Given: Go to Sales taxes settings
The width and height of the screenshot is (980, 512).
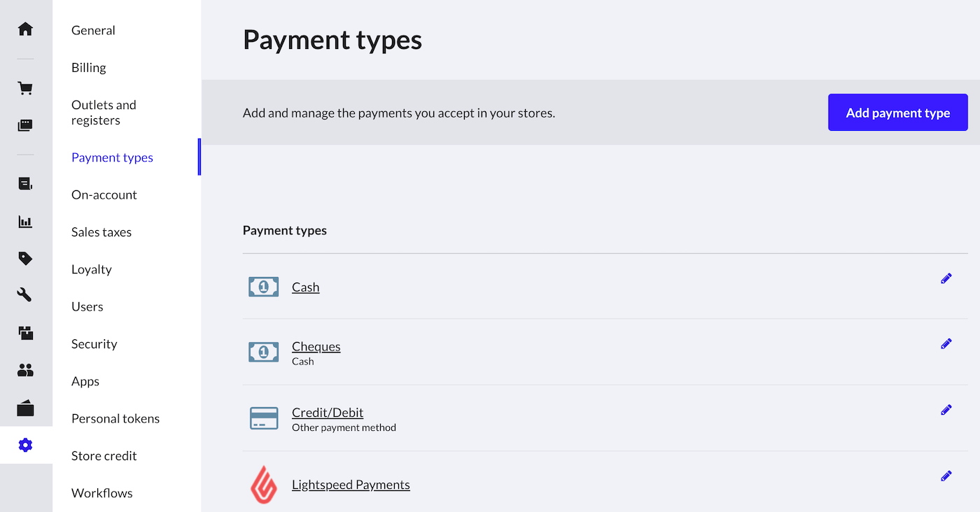Looking at the screenshot, I should [x=101, y=232].
